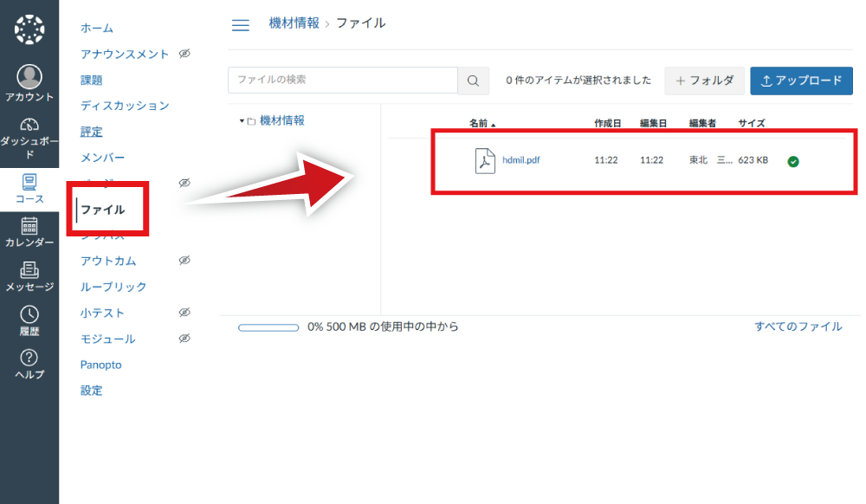Viewport: 866px width, 504px height.
Task: Open the Help question mark icon
Action: (x=29, y=358)
